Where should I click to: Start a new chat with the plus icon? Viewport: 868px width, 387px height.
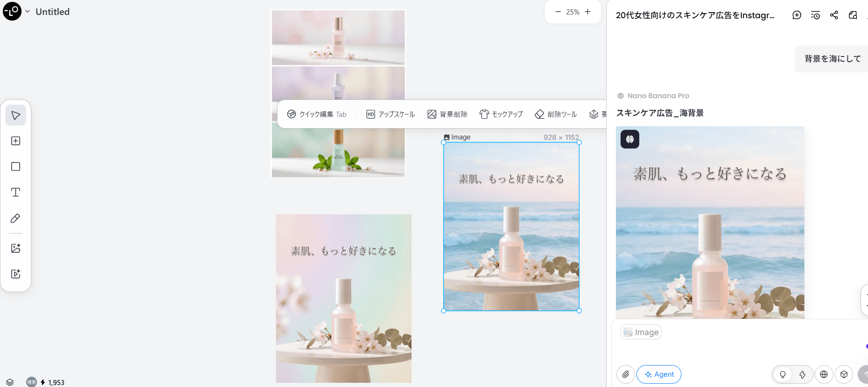(x=796, y=15)
